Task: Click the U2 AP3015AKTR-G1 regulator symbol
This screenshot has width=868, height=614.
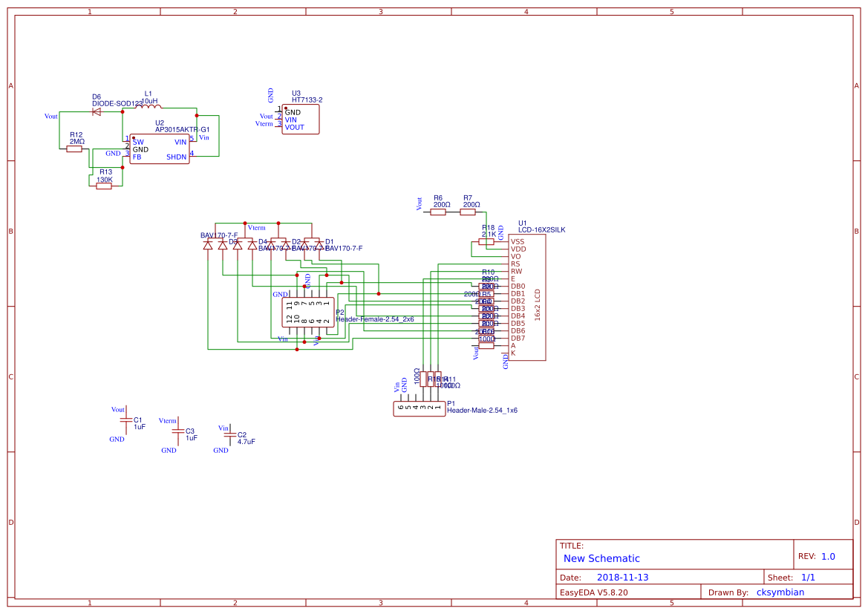Action: coord(158,148)
